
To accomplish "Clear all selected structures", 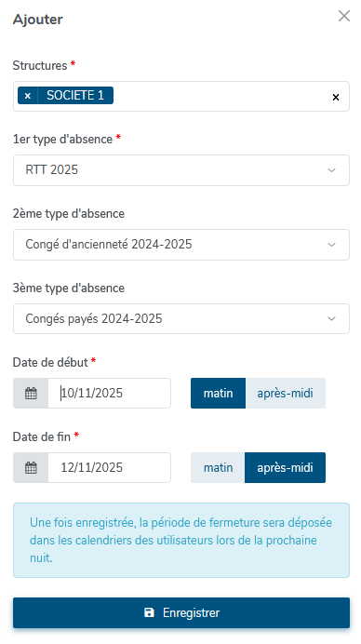I will [x=336, y=97].
